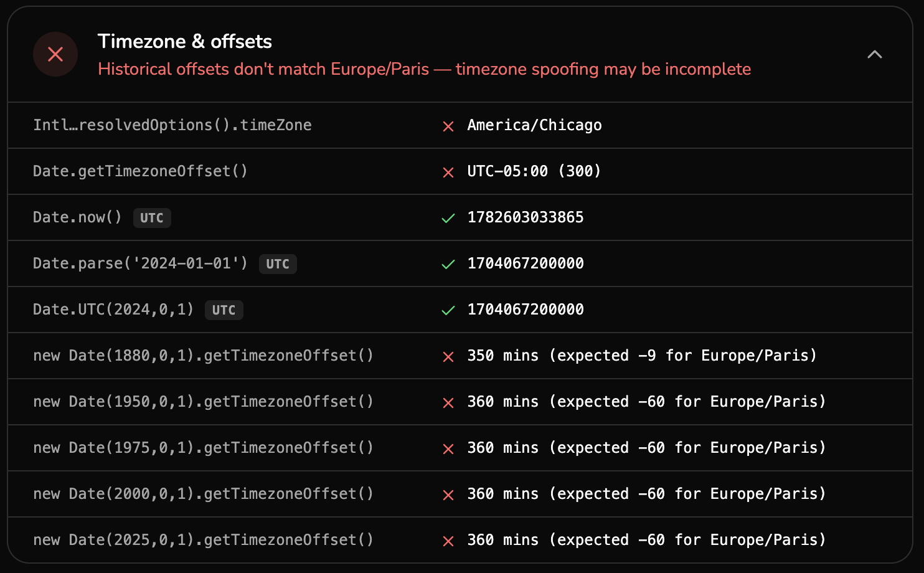924x573 pixels.
Task: Click fail icon in the 2025 date row
Action: (448, 541)
